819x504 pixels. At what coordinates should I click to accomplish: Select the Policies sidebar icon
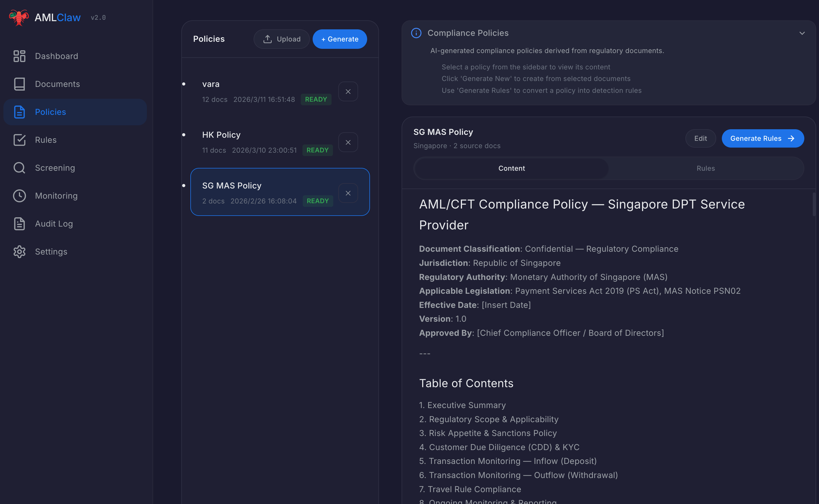[x=19, y=112]
